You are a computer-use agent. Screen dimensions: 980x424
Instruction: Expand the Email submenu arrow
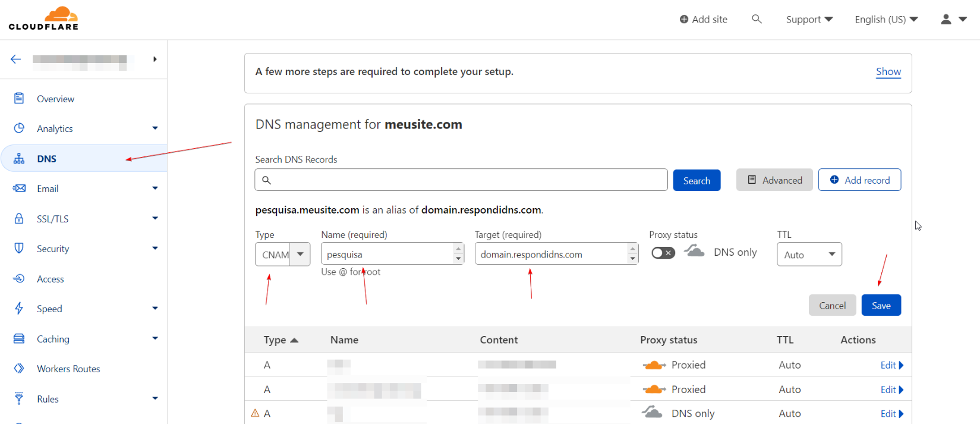[x=155, y=188]
